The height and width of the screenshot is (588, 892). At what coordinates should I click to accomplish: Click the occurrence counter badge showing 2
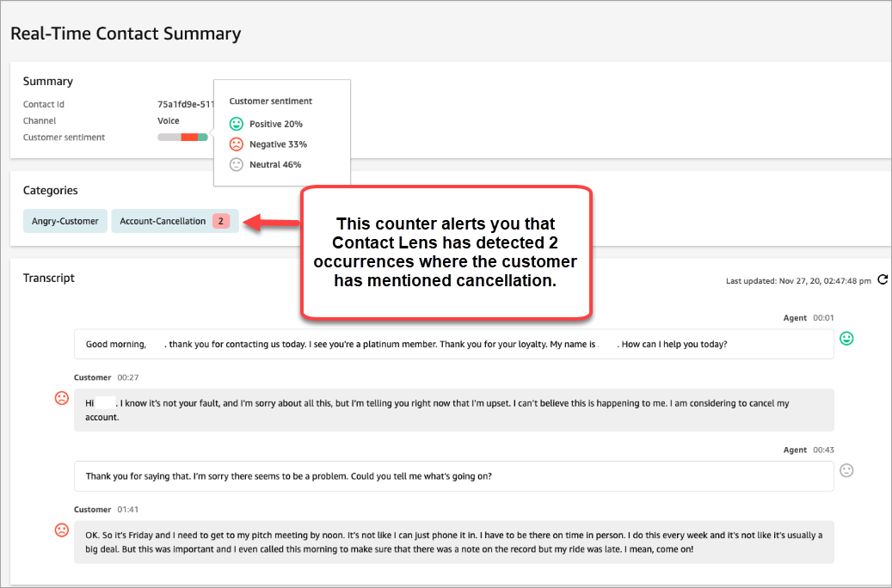pyautogui.click(x=222, y=221)
